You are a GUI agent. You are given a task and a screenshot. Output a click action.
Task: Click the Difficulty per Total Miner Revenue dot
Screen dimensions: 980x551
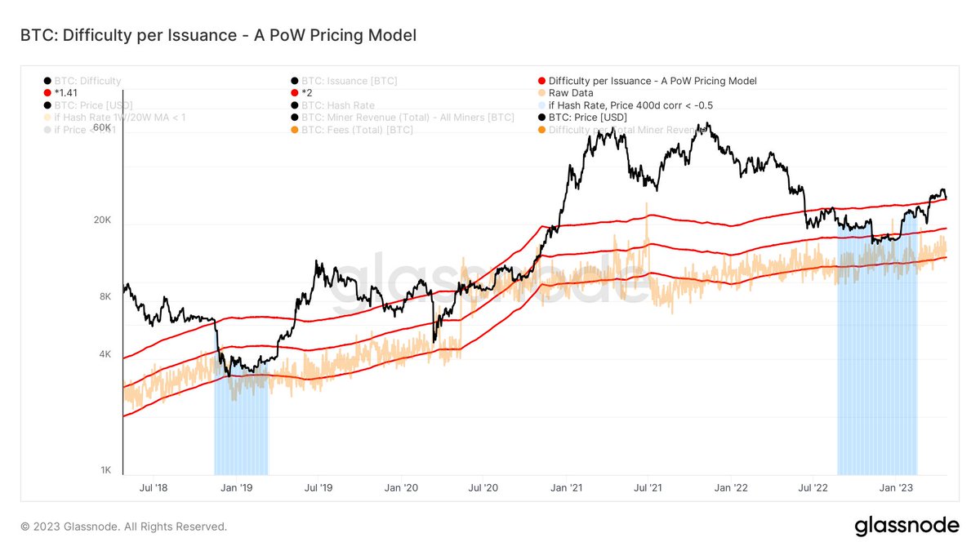[541, 130]
